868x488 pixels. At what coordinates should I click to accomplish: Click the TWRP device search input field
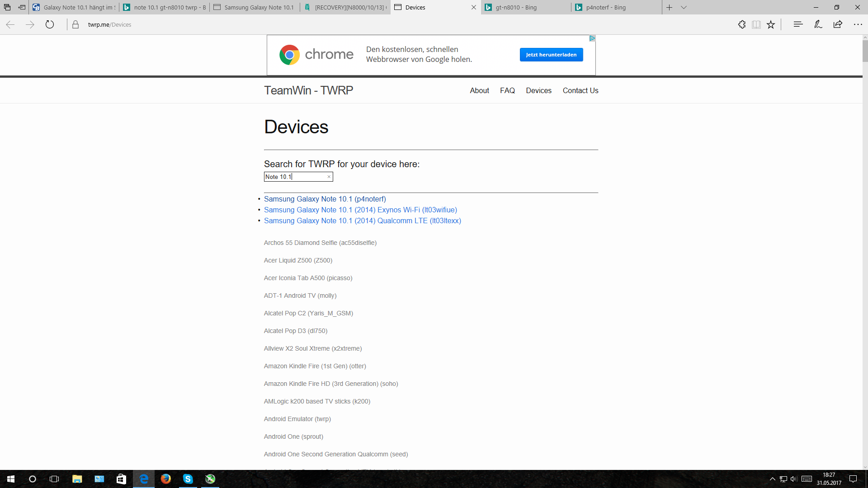pos(295,177)
